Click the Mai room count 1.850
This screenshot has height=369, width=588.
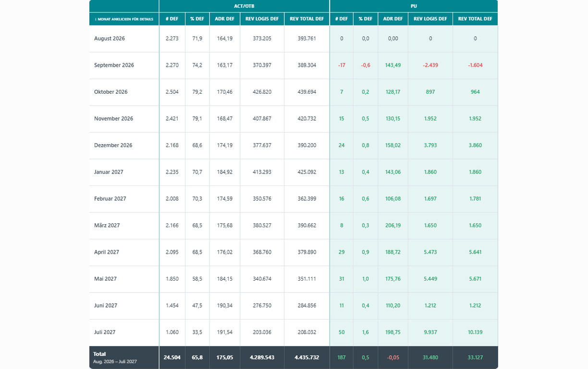[x=172, y=279]
